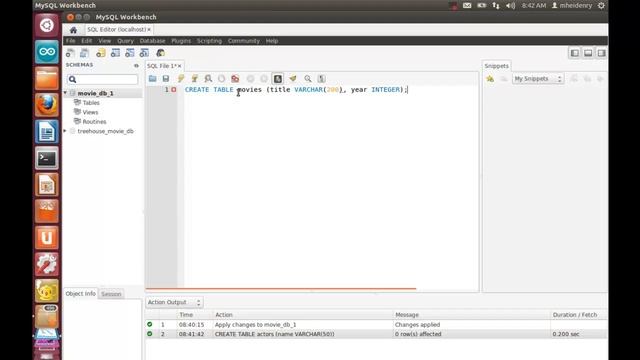640x360 pixels.
Task: Switch to the Session tab
Action: 111,294
